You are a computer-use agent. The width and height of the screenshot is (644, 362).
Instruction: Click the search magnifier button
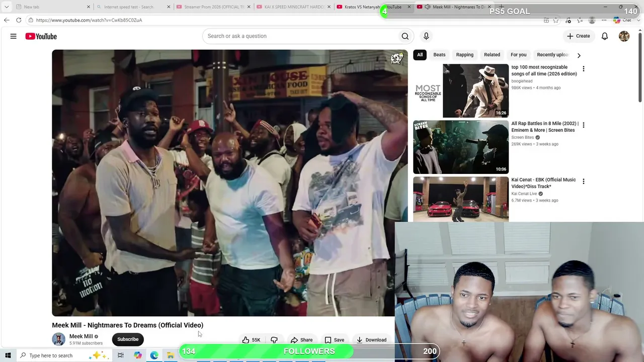[x=405, y=36]
